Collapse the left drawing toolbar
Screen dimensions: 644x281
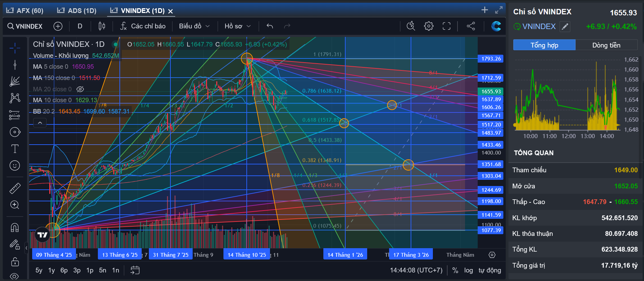pos(26,248)
